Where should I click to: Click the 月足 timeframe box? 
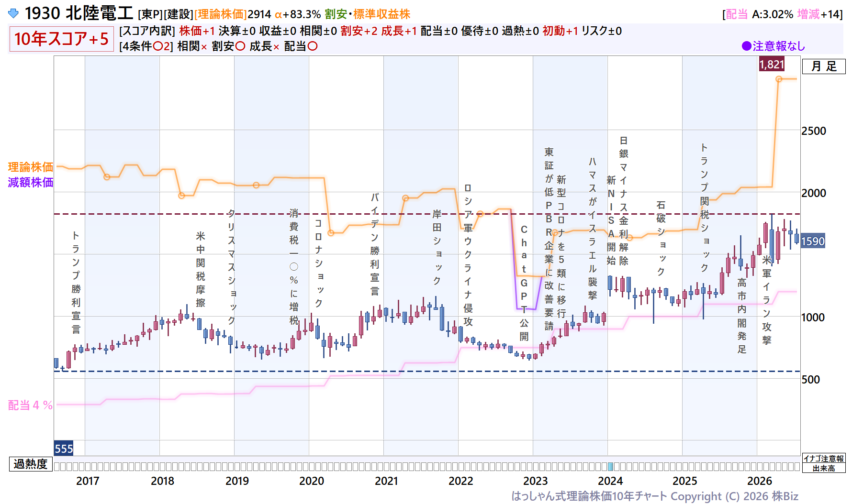tap(824, 66)
